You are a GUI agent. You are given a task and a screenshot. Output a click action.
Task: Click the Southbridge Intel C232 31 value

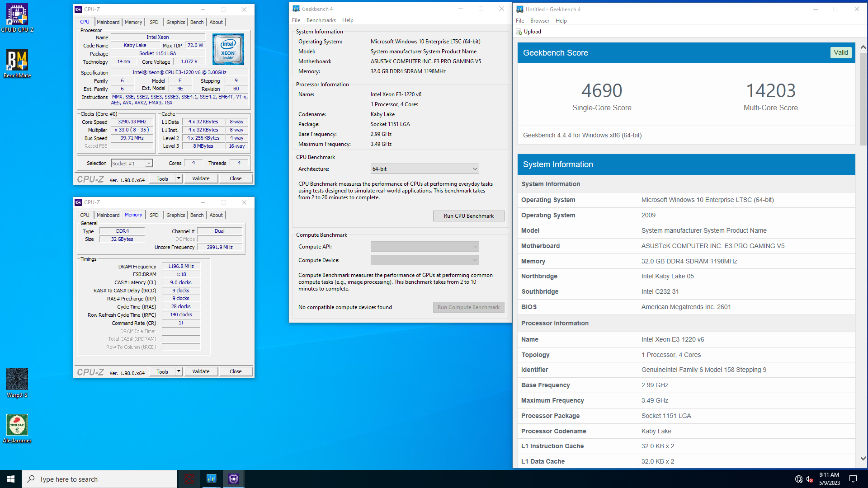(660, 292)
